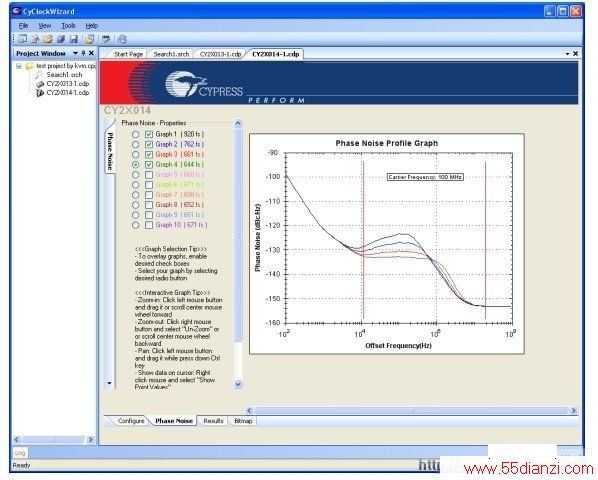Screen dimensions: 598x480
Task: Click the vertical Phase Noise side tab
Action: 110,151
